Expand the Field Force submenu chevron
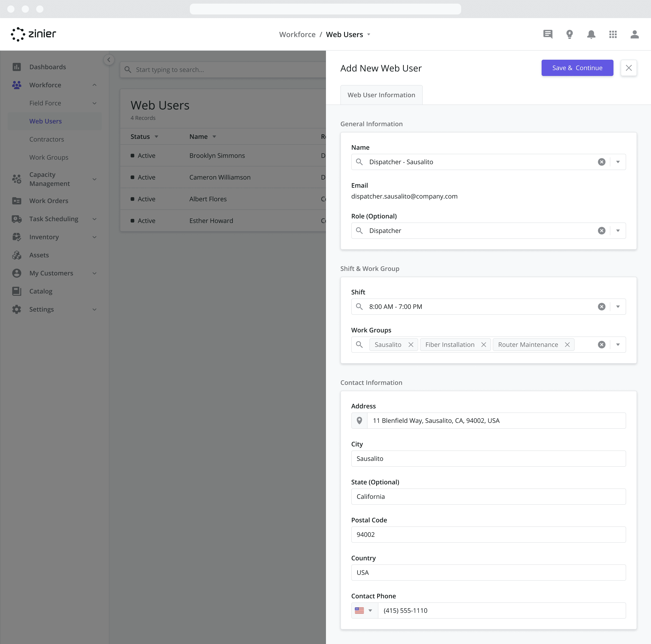This screenshot has width=651, height=644. click(x=94, y=103)
